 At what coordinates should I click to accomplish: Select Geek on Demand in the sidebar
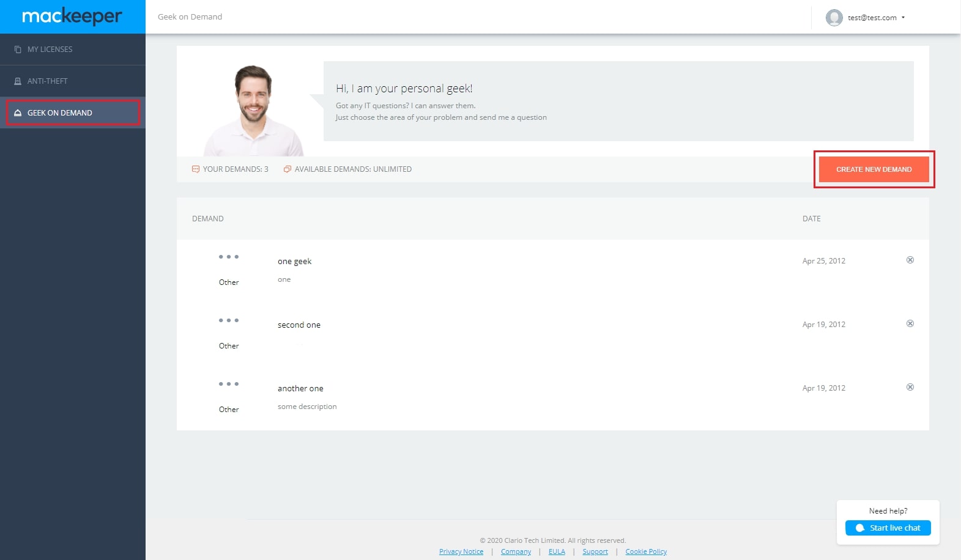pos(73,113)
